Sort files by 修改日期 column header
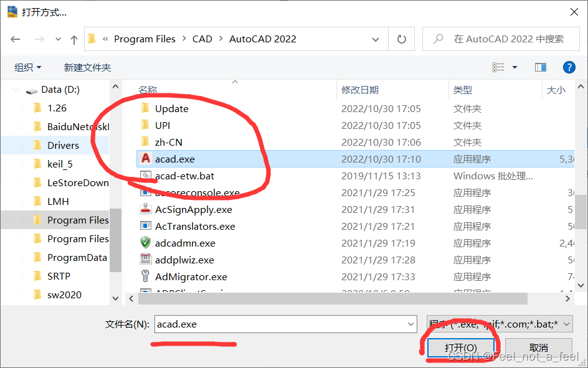 click(360, 90)
